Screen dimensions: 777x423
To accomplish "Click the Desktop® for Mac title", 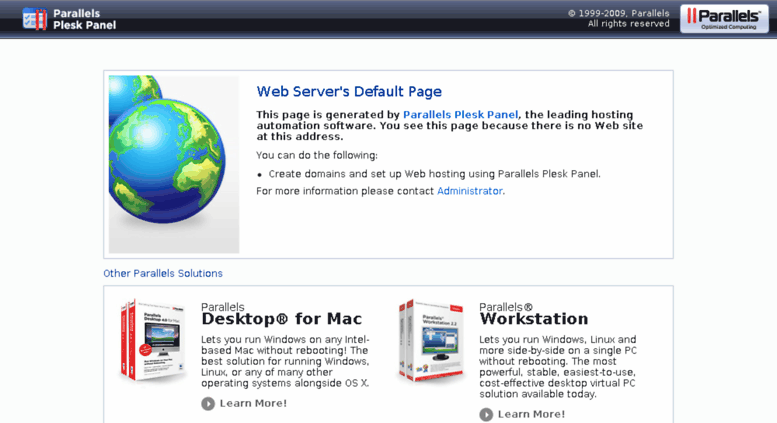I will click(x=281, y=318).
